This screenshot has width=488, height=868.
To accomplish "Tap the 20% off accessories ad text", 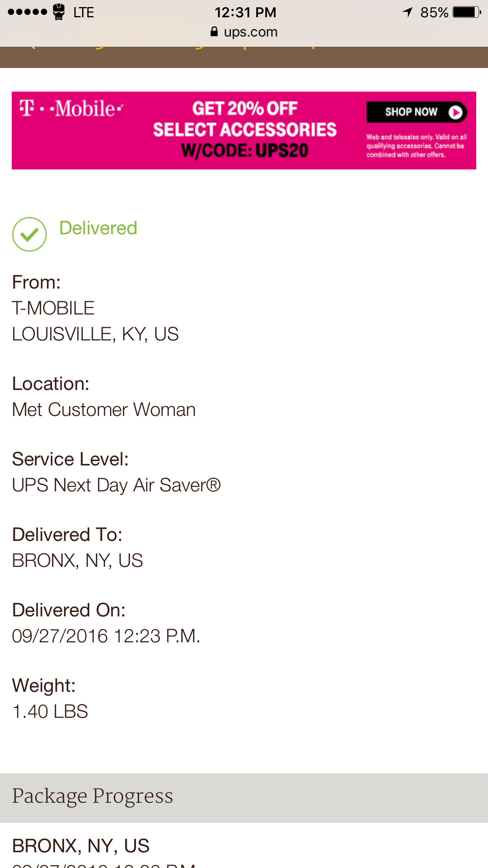I will coord(245,130).
